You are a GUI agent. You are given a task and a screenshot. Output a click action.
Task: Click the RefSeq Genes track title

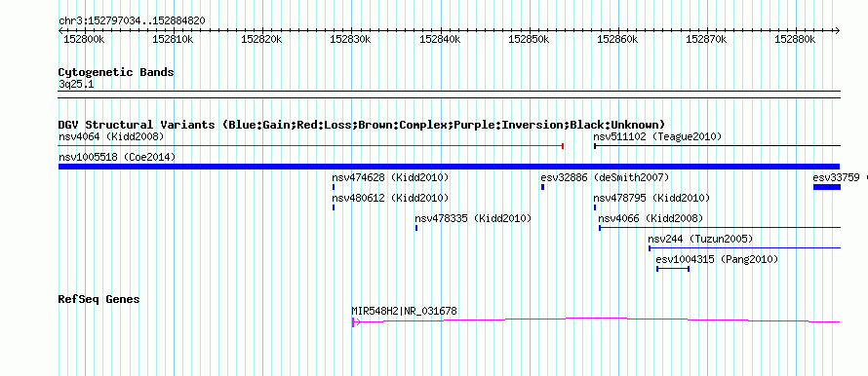(99, 299)
